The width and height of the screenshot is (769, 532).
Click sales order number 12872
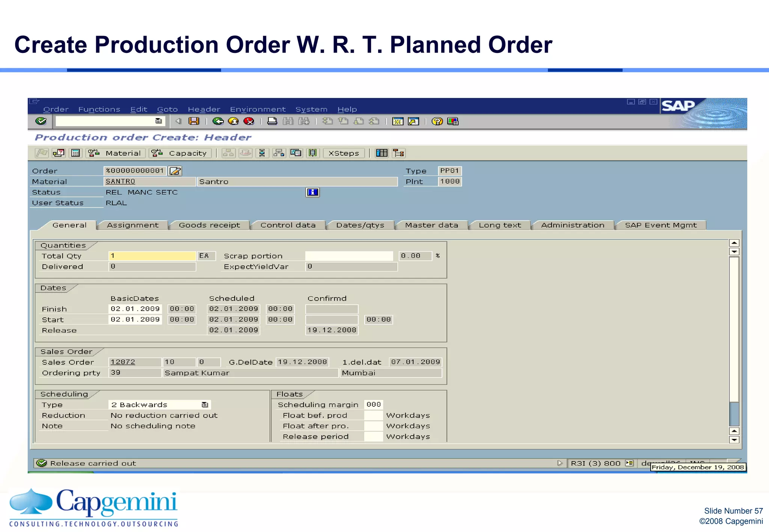point(123,362)
